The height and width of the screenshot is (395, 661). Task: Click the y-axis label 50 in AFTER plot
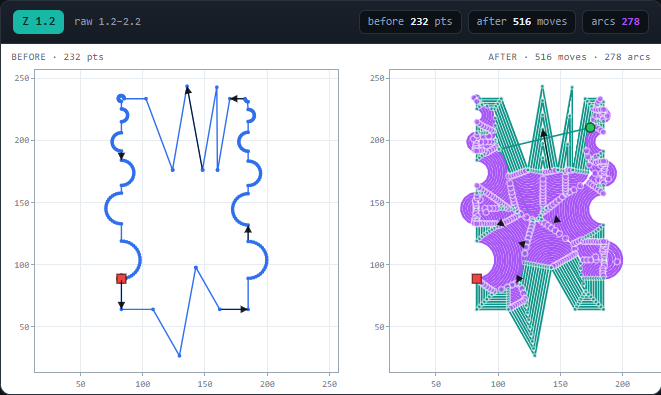point(379,327)
